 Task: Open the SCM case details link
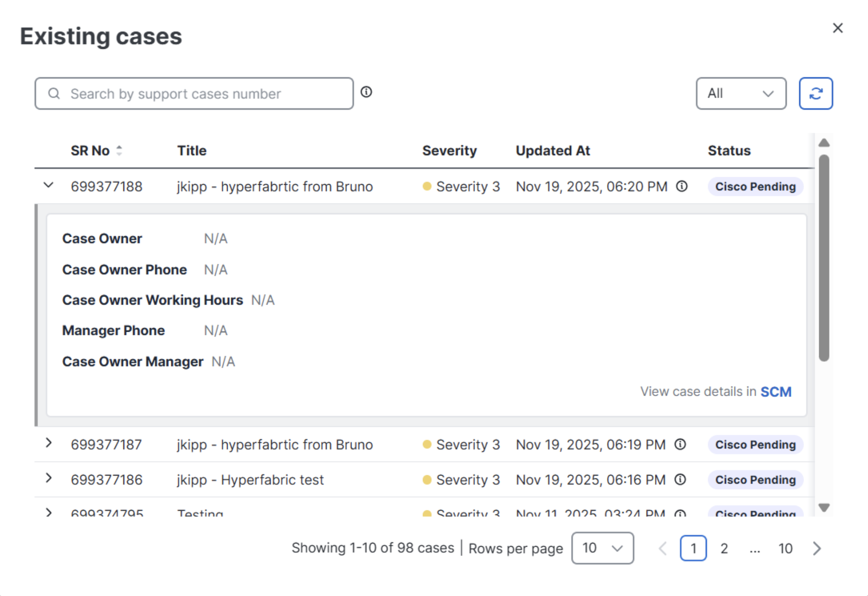pos(776,392)
